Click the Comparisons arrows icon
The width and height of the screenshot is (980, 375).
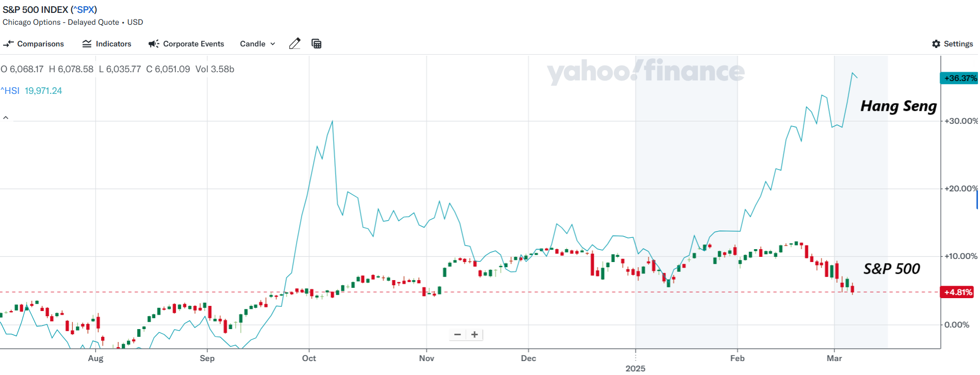(x=8, y=44)
